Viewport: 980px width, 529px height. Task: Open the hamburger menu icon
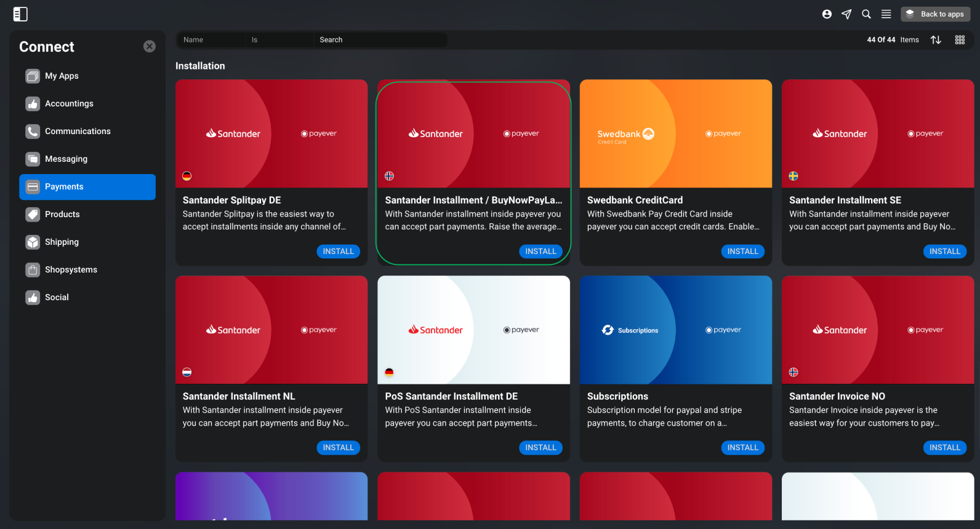pos(886,14)
